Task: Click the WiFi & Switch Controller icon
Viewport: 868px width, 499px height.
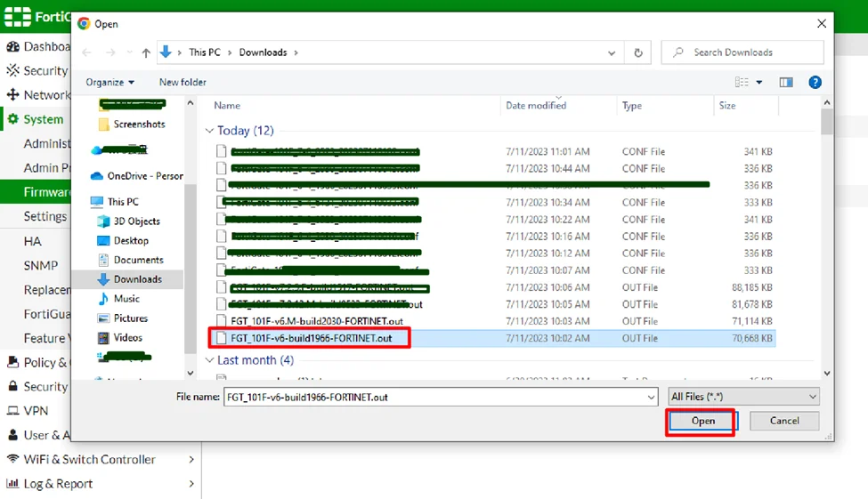Action: (12, 459)
